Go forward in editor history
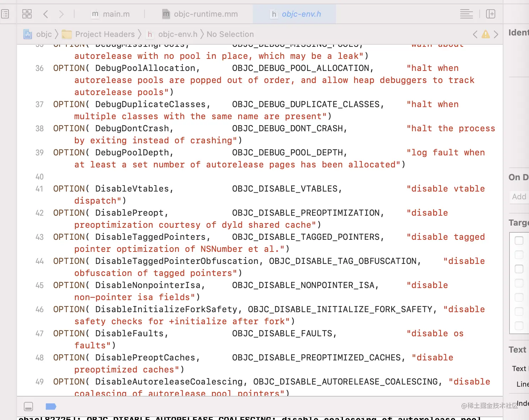The width and height of the screenshot is (529, 420). click(61, 14)
